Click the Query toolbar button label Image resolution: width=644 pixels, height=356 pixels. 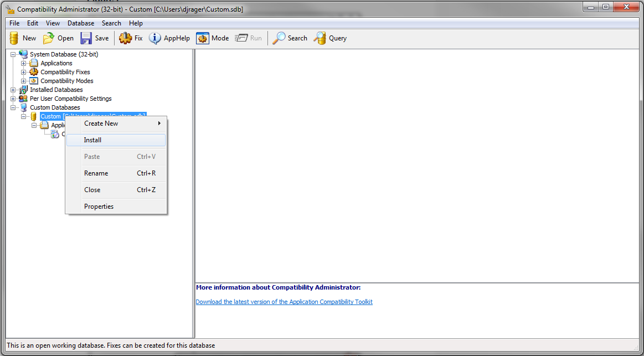tap(338, 38)
